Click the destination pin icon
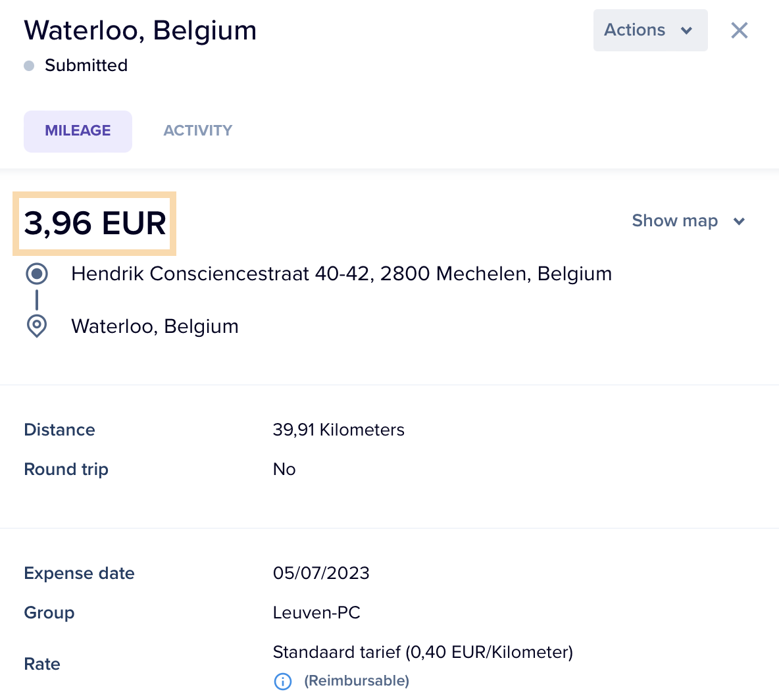779x700 pixels. [37, 326]
